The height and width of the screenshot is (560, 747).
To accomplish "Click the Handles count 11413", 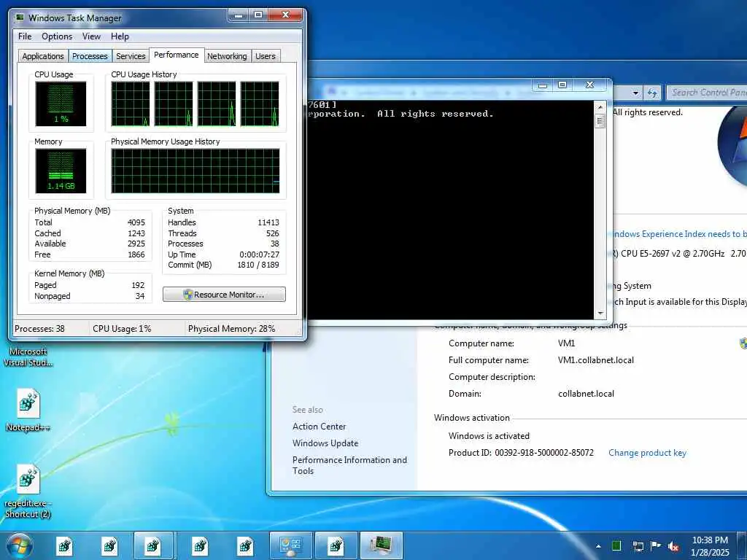I will pyautogui.click(x=268, y=222).
